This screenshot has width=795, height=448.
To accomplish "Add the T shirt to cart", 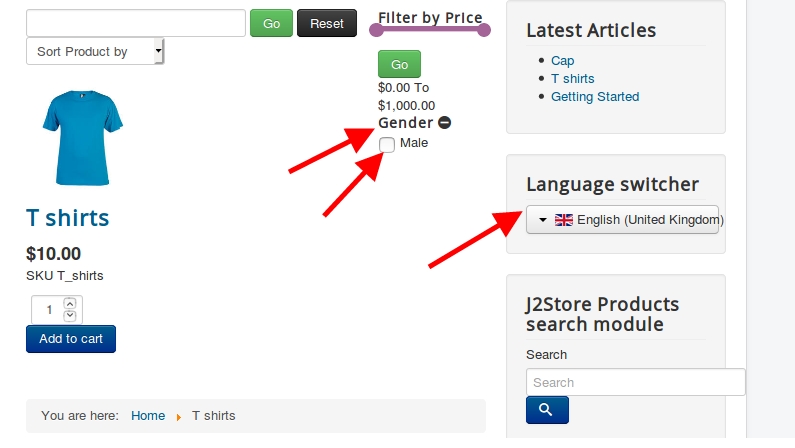I will 71,339.
